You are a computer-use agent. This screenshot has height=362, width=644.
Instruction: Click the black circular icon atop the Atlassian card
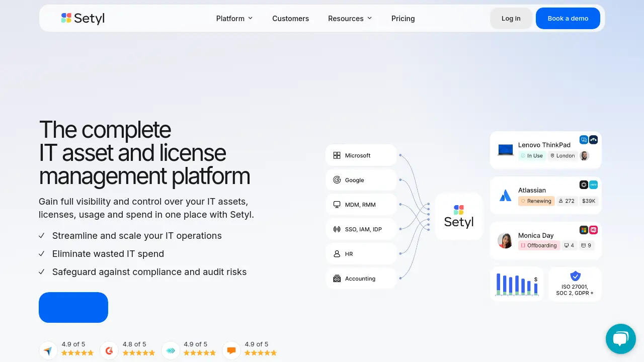pos(584,185)
